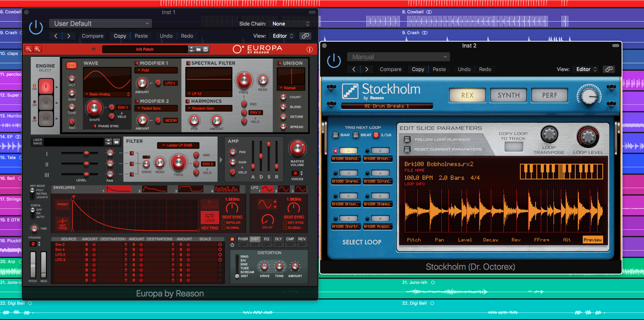Open the Side Chain None dropdown
Viewport: 644px width, 320px height.
290,24
